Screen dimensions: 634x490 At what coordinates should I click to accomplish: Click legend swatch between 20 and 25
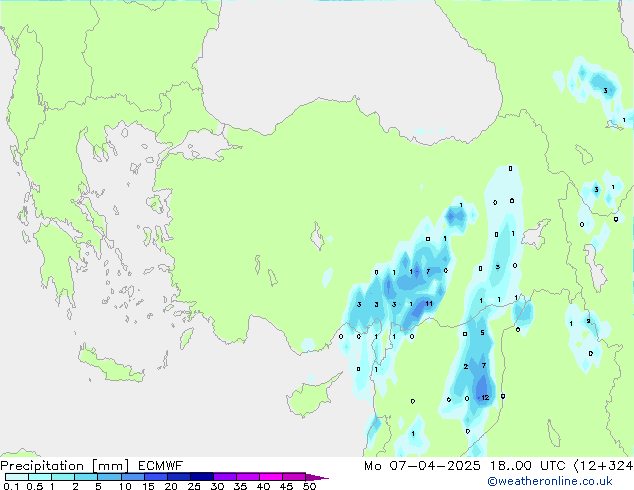click(178, 477)
